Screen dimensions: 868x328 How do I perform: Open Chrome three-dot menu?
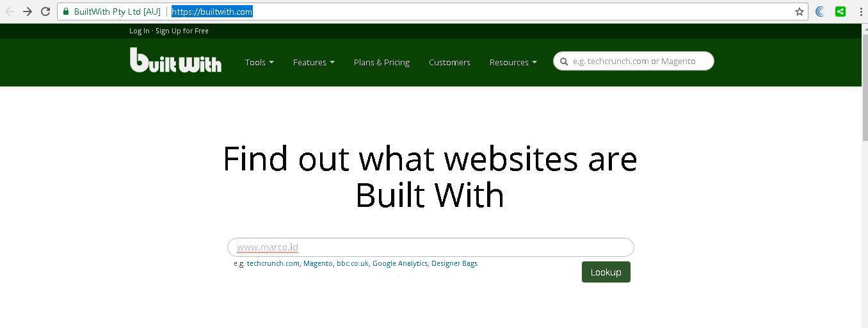pos(860,12)
